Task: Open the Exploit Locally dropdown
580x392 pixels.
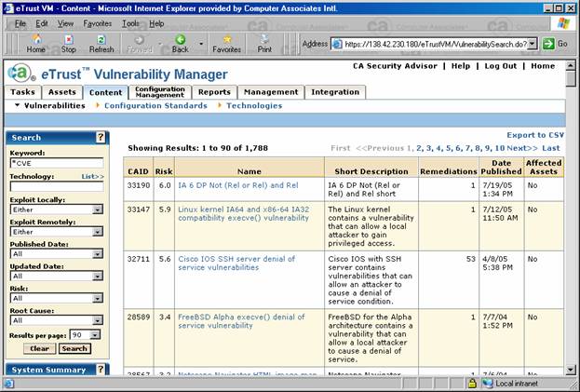Action: pyautogui.click(x=97, y=210)
